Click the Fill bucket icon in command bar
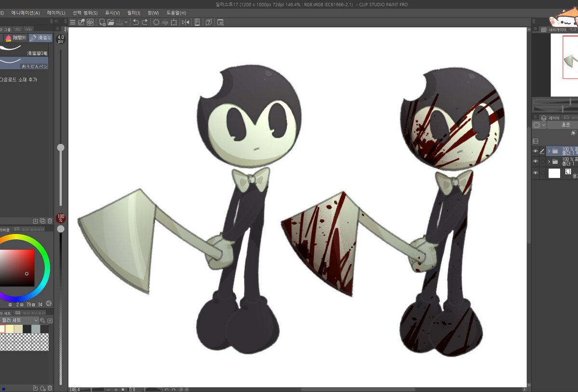Image resolution: width=578 pixels, height=392 pixels. click(x=165, y=22)
